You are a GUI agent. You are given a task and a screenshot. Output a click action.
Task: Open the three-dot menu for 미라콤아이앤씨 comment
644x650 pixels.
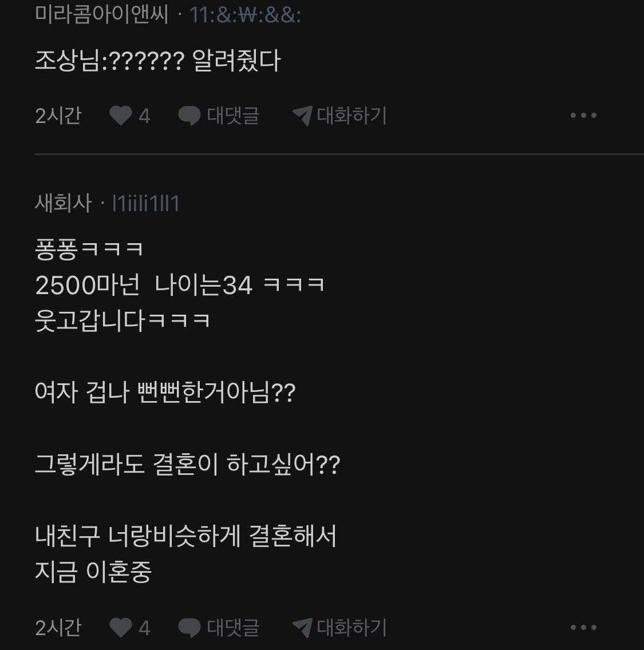[x=583, y=116]
